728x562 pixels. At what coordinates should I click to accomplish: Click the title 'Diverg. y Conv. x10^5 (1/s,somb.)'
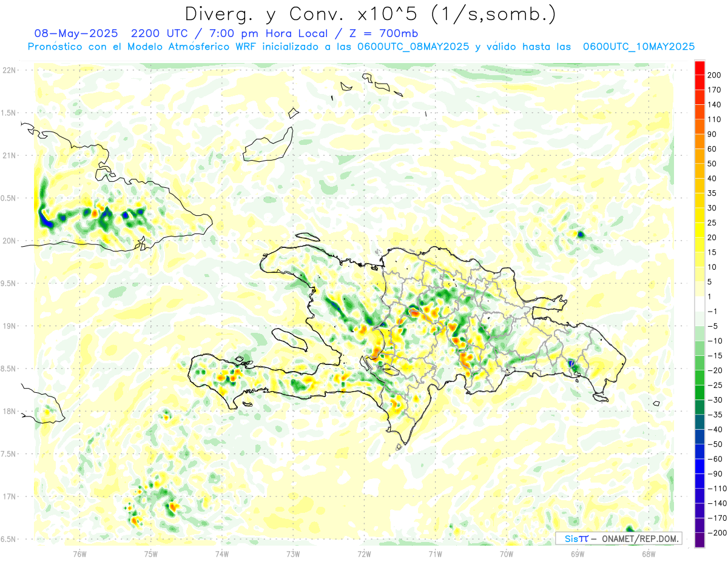[x=370, y=14]
